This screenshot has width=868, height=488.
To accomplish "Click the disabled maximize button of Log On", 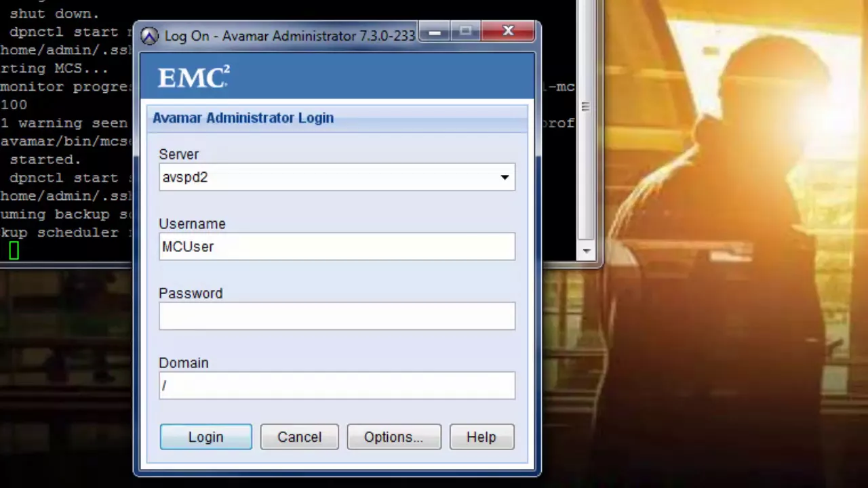I will (x=465, y=31).
